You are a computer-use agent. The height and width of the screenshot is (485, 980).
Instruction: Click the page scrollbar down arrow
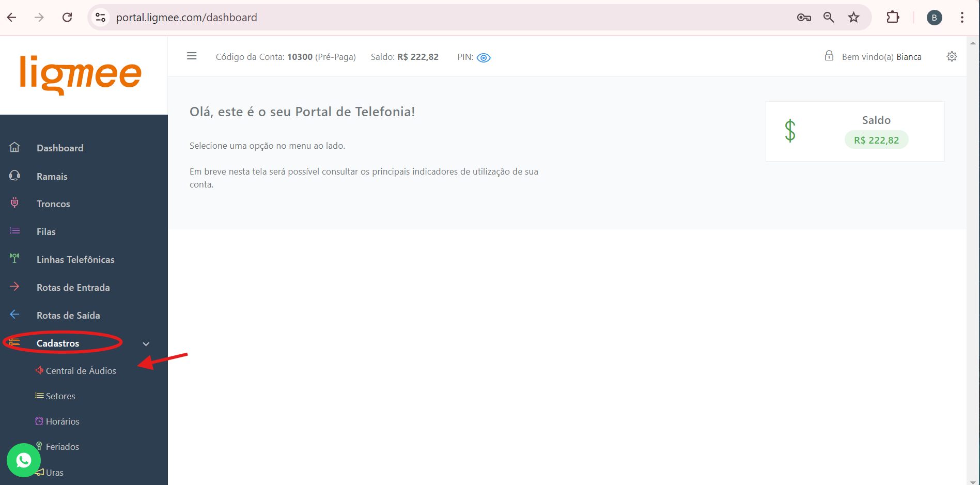(x=973, y=481)
